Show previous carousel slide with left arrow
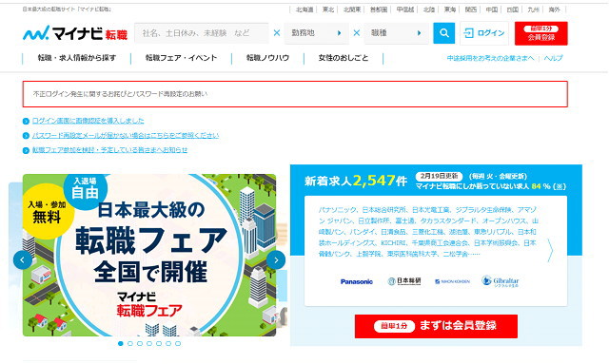 [23, 260]
